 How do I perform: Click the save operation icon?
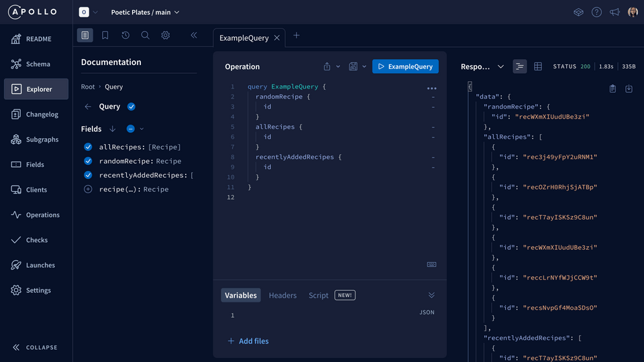tap(353, 66)
